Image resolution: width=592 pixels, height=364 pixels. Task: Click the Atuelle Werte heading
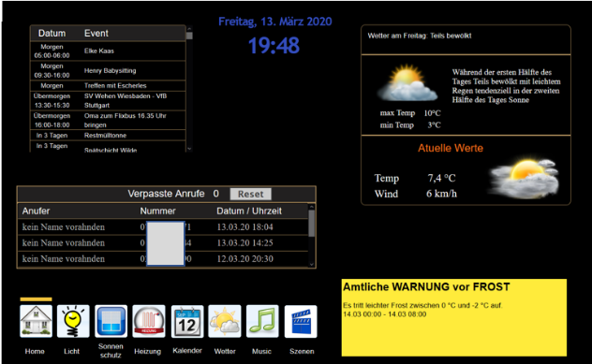click(x=451, y=148)
